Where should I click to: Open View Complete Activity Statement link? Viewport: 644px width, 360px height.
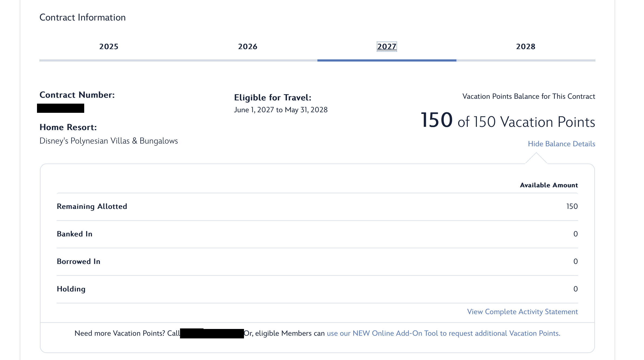point(522,312)
